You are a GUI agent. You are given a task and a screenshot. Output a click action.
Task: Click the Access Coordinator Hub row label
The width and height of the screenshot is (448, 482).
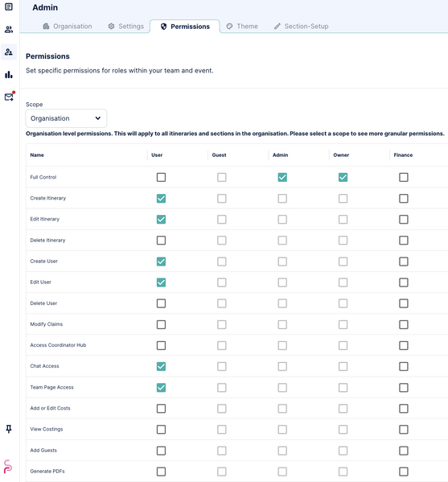pyautogui.click(x=58, y=345)
